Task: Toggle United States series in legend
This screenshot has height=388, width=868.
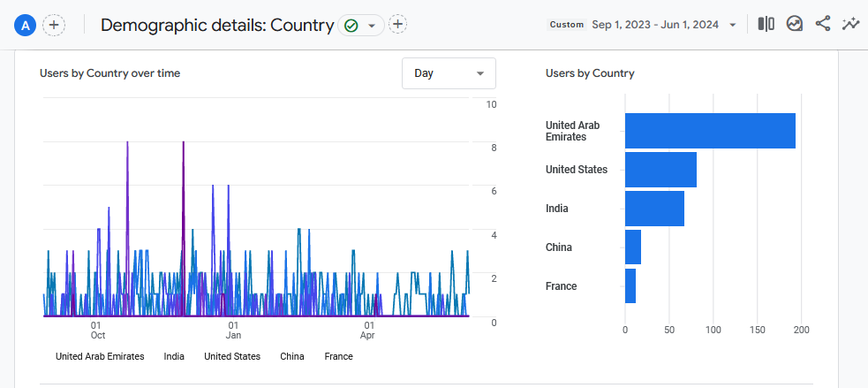Action: coord(232,356)
